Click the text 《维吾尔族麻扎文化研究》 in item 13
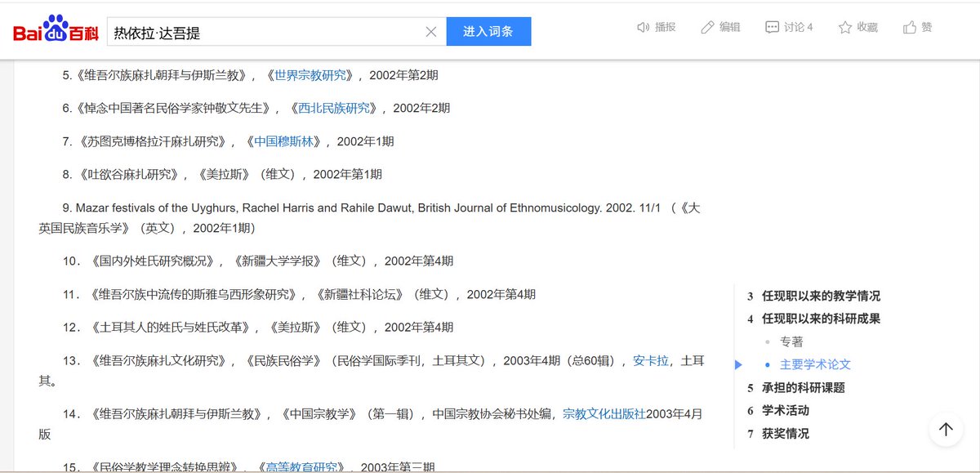980x473 pixels. pyautogui.click(x=160, y=360)
